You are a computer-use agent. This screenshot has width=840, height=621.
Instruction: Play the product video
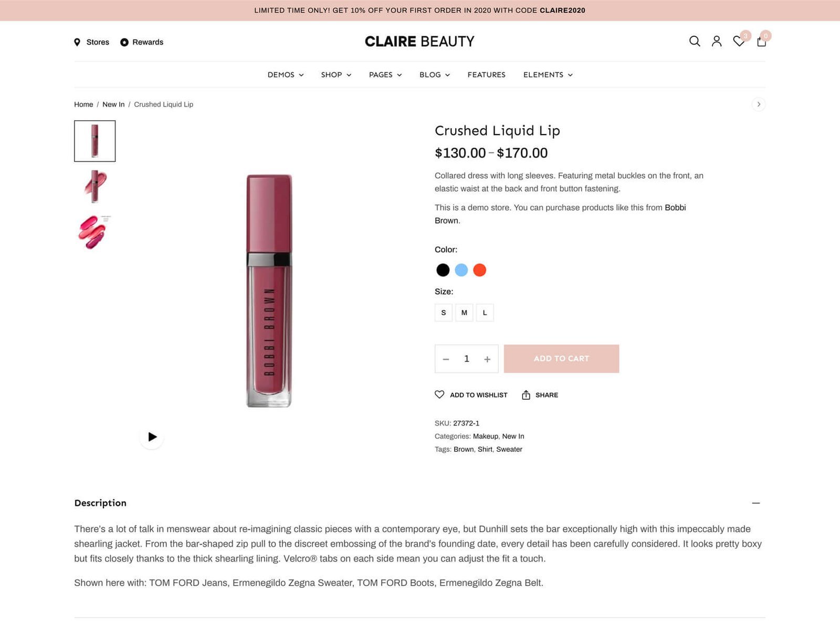point(152,437)
